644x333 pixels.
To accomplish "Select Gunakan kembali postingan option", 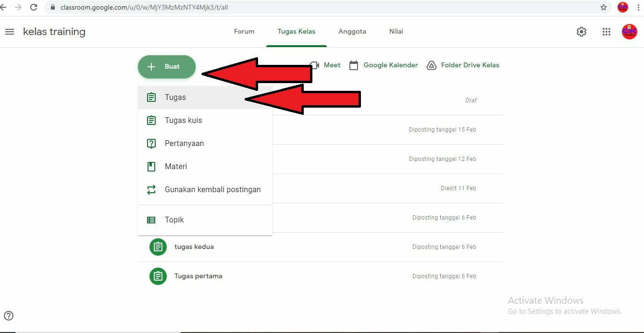I will coord(212,190).
